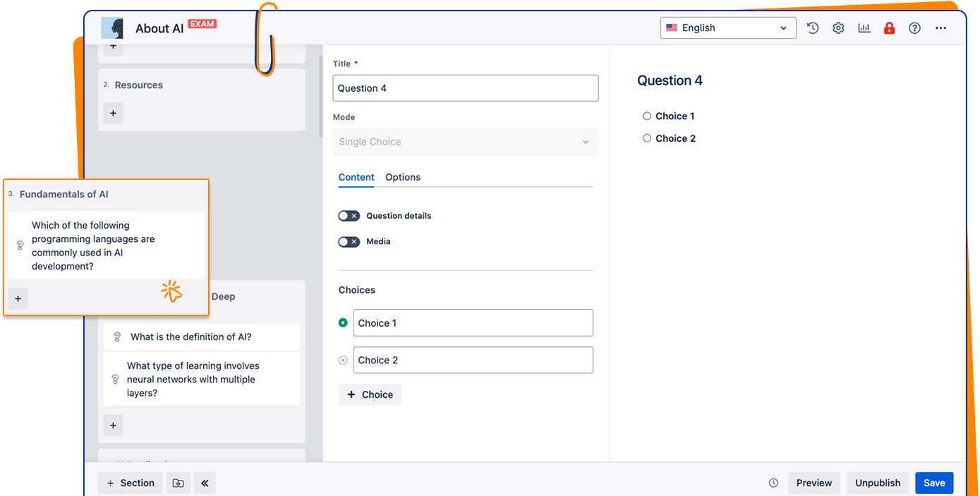Click the import folder icon beside Section

tap(178, 483)
